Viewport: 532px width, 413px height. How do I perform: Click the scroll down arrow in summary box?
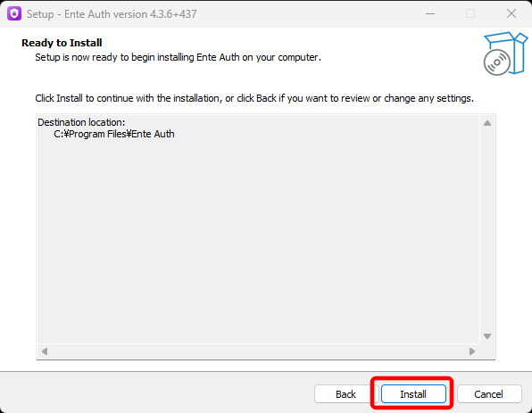point(487,336)
